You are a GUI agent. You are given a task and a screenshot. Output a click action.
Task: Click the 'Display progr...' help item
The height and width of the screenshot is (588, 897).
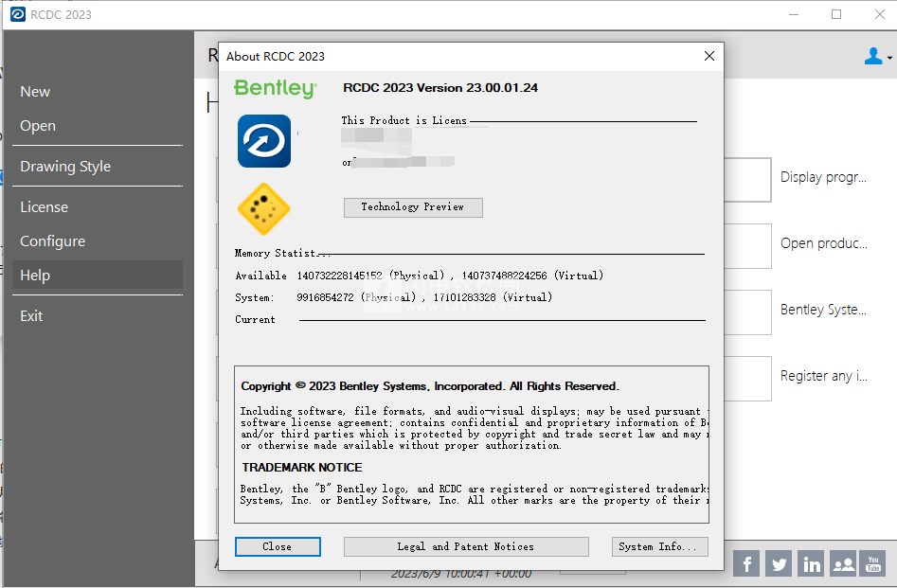[823, 177]
